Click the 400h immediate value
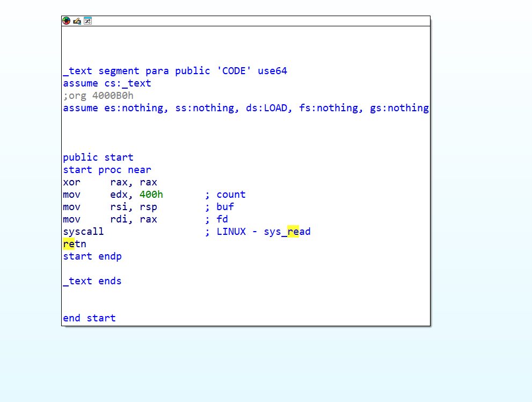 tap(151, 195)
